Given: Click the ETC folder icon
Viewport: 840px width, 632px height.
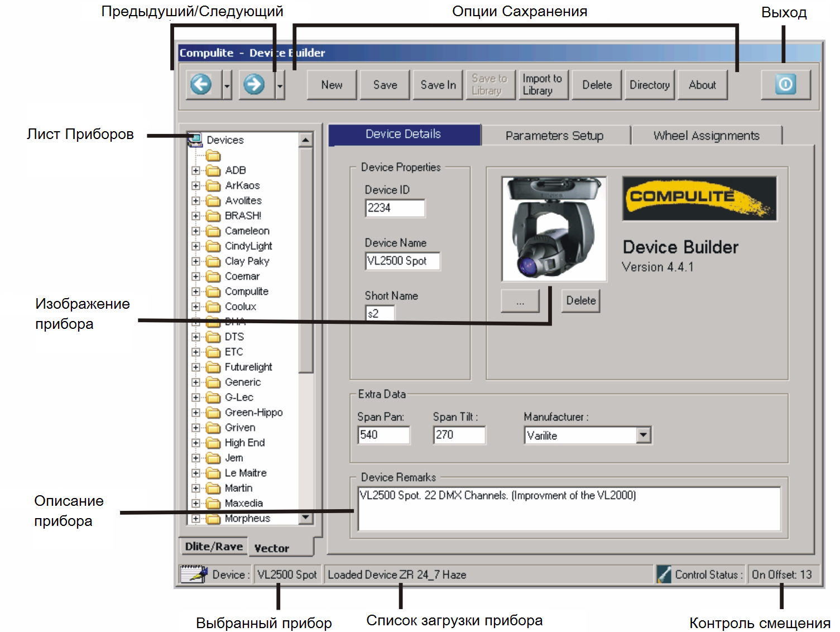Looking at the screenshot, I should click(213, 352).
